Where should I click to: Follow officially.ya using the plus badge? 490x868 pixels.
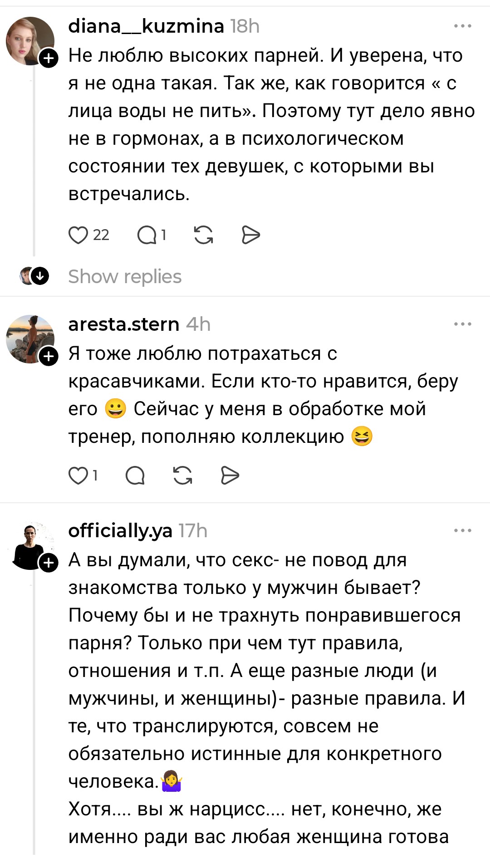point(49,563)
